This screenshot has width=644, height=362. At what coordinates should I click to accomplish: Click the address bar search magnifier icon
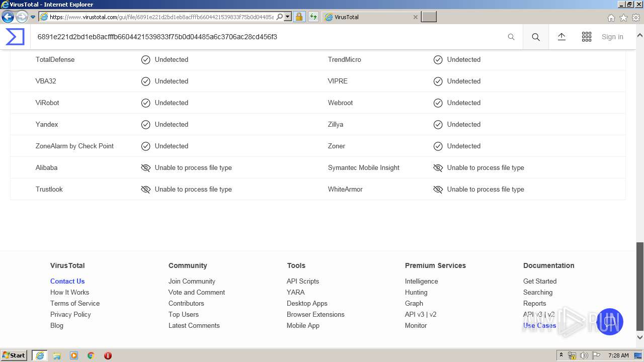280,17
